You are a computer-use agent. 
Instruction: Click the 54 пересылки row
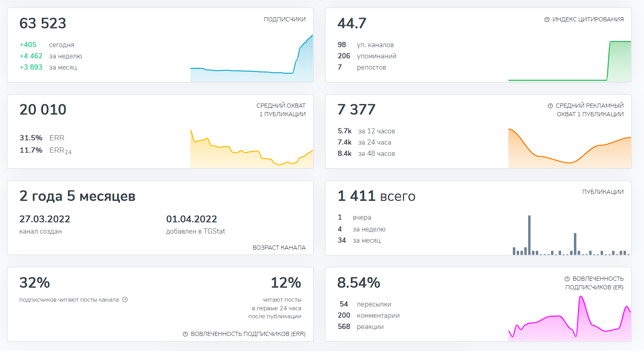(365, 304)
